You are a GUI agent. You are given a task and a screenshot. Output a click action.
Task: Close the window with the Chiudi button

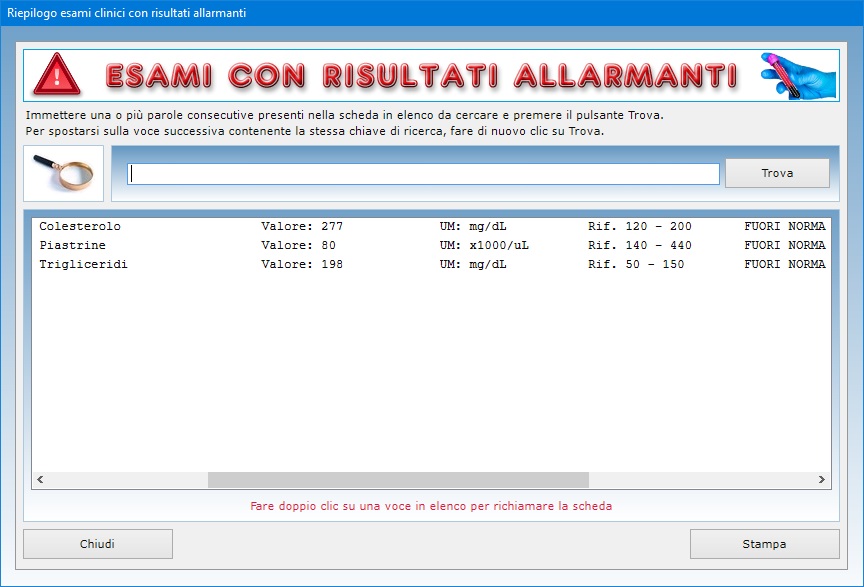point(98,544)
